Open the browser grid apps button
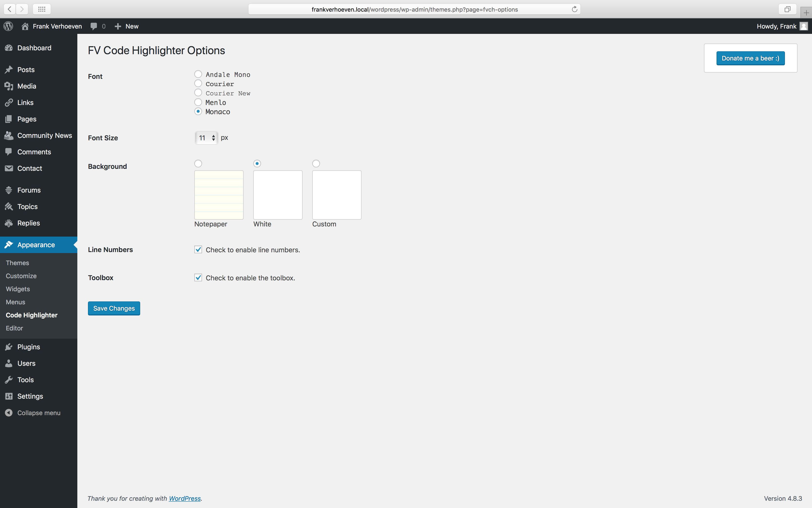Viewport: 812px width, 508px height. pos(42,9)
